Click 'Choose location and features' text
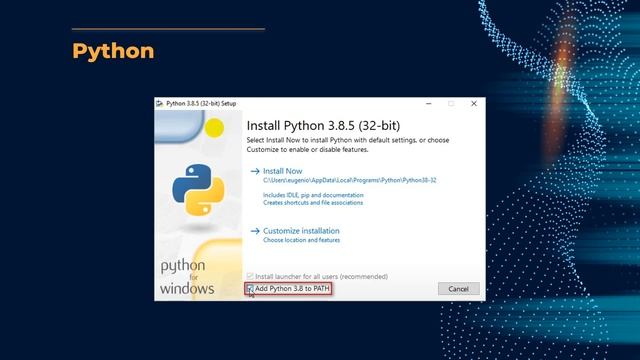The width and height of the screenshot is (640, 360). (301, 240)
